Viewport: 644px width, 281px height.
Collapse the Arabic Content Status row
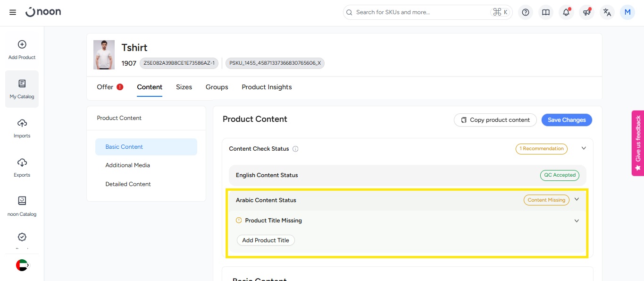coord(577,199)
